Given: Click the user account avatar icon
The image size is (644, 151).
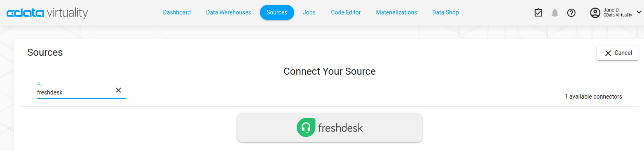Looking at the screenshot, I should click(x=595, y=13).
